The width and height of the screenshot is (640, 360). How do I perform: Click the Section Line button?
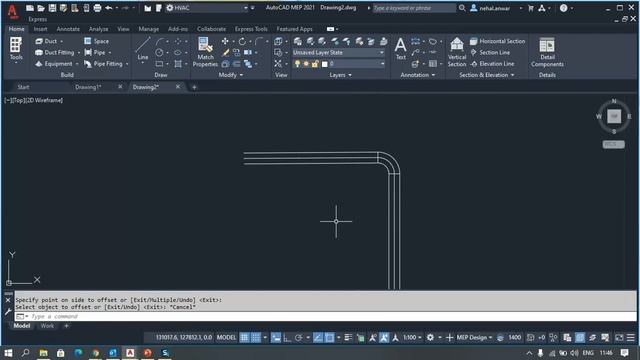490,52
